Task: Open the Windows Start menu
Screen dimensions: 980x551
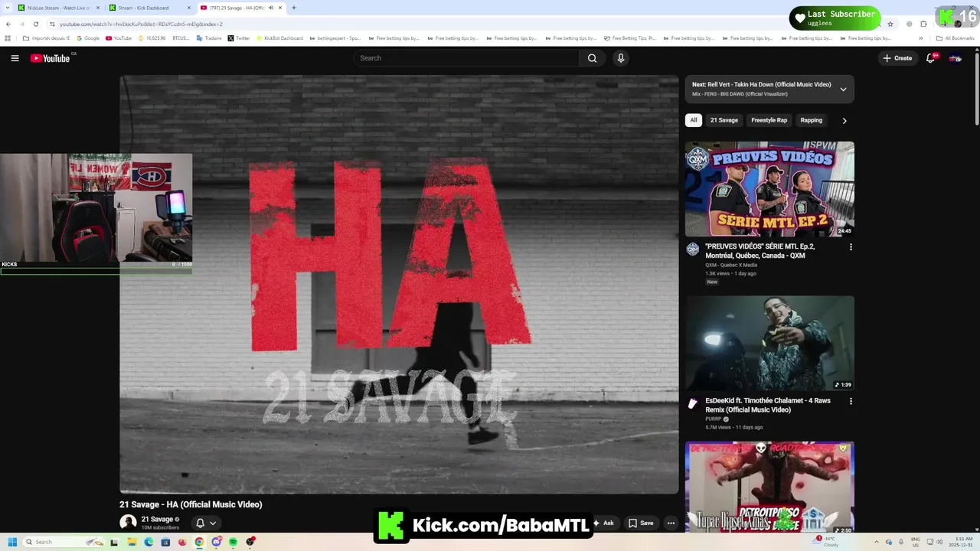Action: click(x=12, y=542)
